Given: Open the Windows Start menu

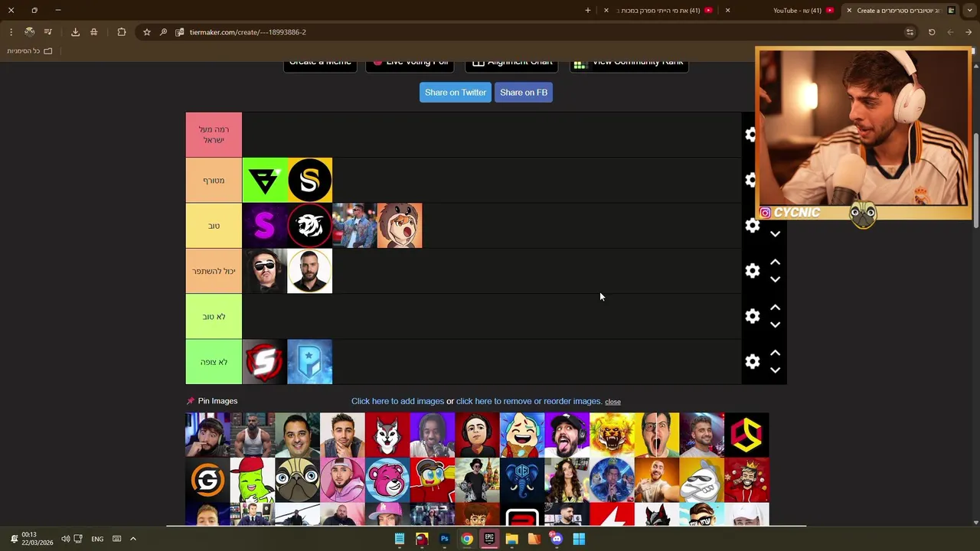Looking at the screenshot, I should [579, 539].
